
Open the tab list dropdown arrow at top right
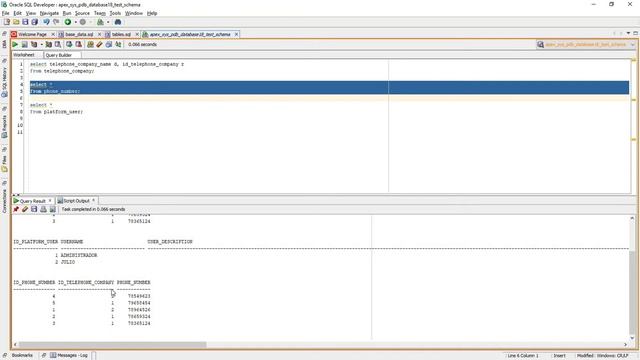[x=628, y=33]
